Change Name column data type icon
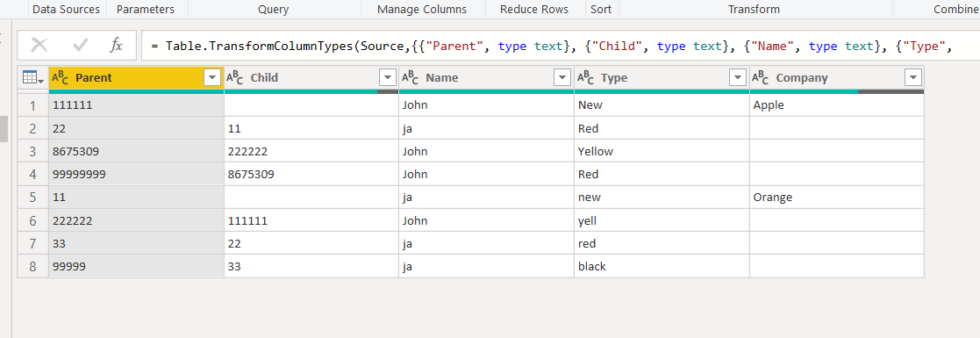Image resolution: width=980 pixels, height=338 pixels. [x=410, y=77]
